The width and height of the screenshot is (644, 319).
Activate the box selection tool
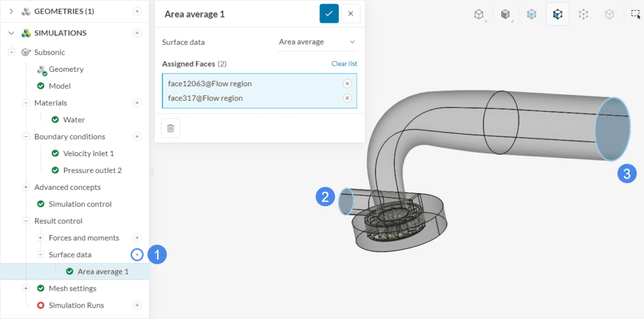[x=635, y=14]
